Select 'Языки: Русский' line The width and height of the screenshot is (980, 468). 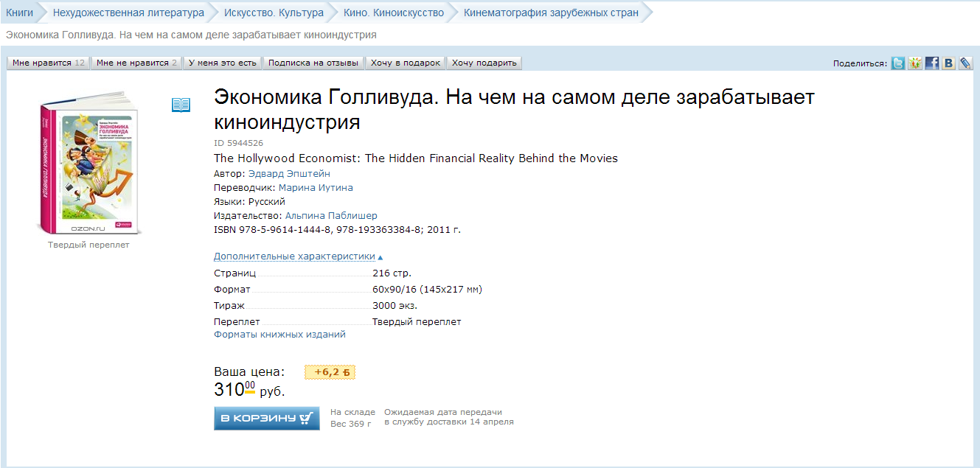tap(249, 202)
